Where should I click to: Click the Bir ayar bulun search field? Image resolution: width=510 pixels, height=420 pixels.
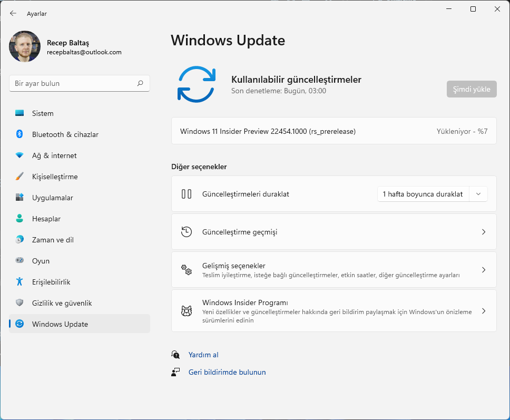click(80, 83)
